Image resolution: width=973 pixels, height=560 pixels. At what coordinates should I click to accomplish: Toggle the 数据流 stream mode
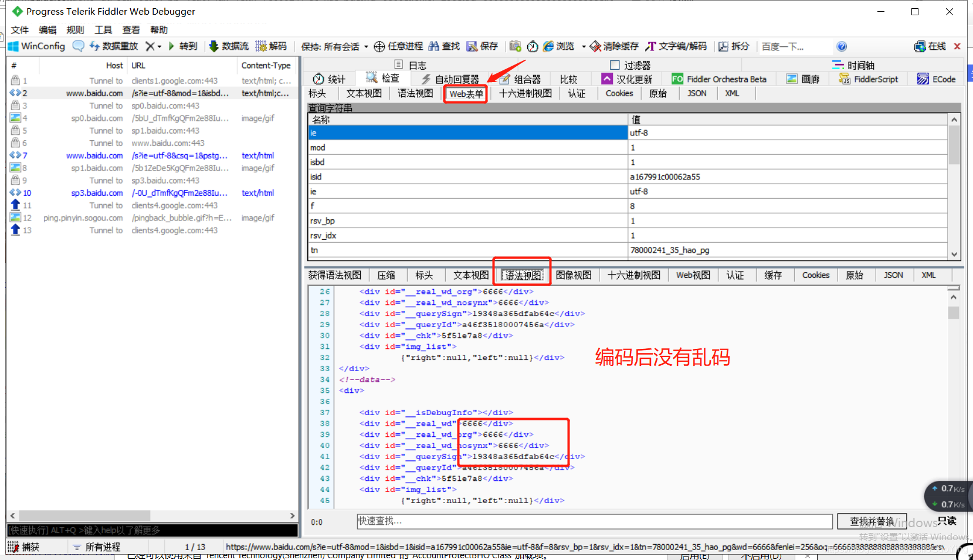click(x=229, y=46)
